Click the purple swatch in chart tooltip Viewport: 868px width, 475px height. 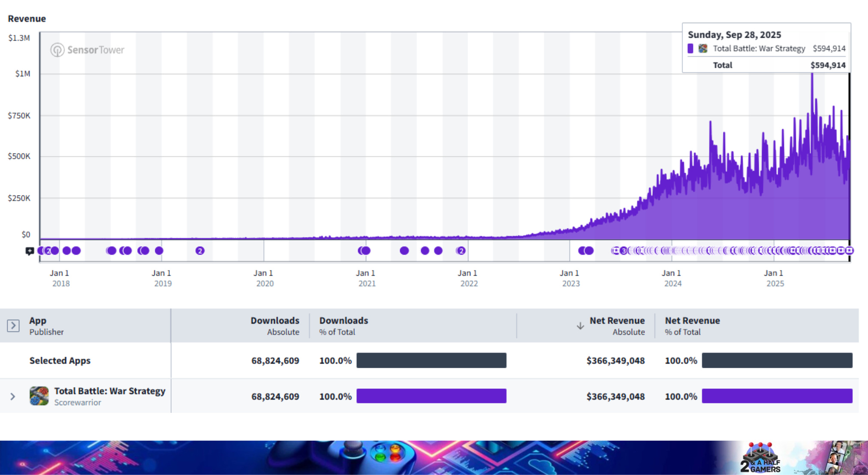point(690,48)
